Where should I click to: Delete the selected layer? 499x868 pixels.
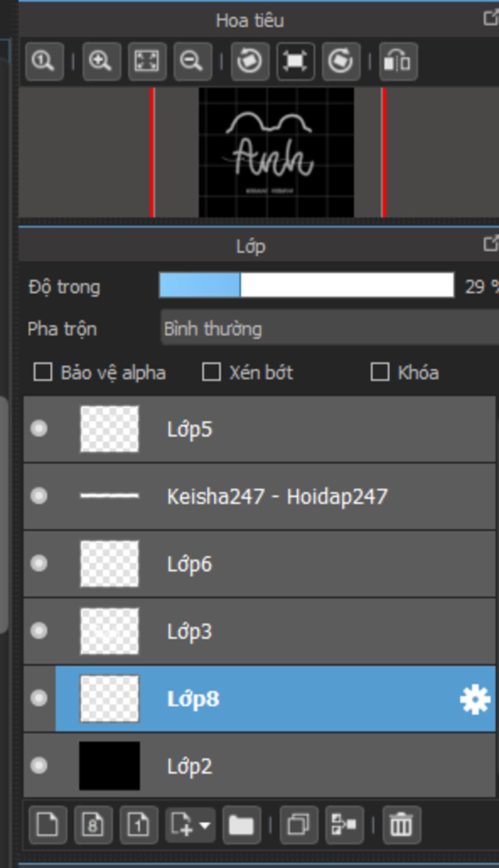point(402,825)
